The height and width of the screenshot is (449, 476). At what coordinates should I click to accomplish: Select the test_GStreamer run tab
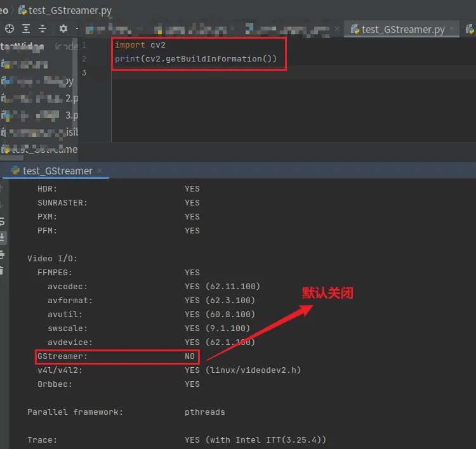pyautogui.click(x=57, y=171)
